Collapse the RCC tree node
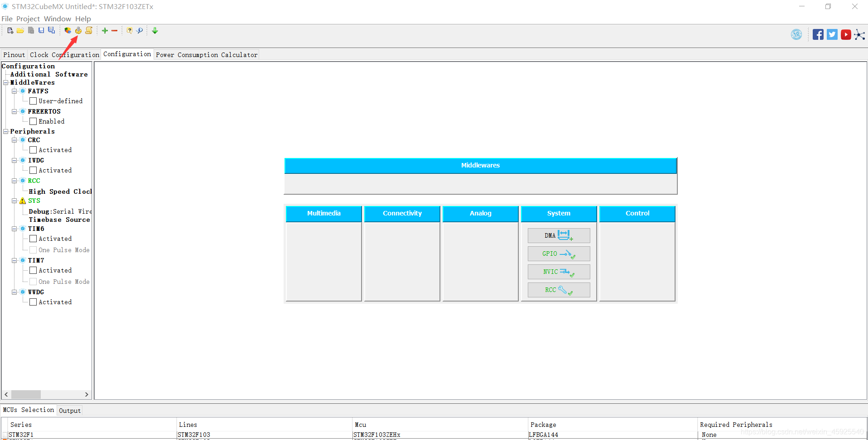868x440 pixels. pyautogui.click(x=14, y=181)
